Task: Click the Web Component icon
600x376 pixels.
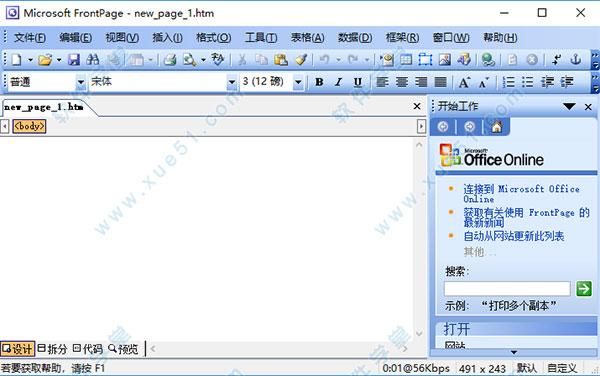Action: (387, 60)
